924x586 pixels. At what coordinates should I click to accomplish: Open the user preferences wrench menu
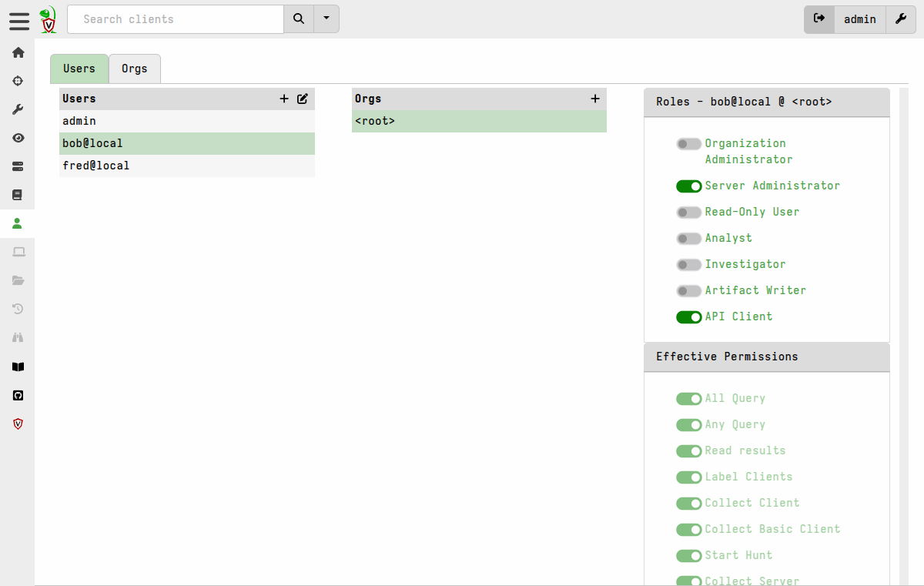[901, 19]
